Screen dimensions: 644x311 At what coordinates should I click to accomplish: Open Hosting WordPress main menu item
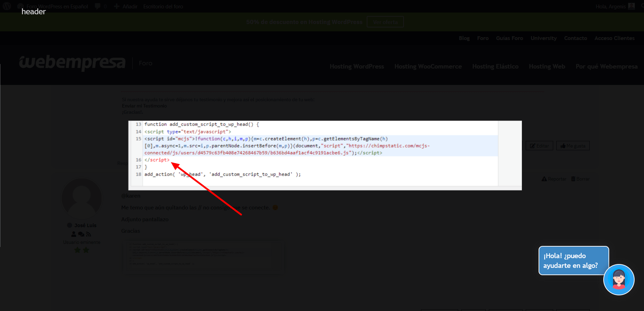357,66
